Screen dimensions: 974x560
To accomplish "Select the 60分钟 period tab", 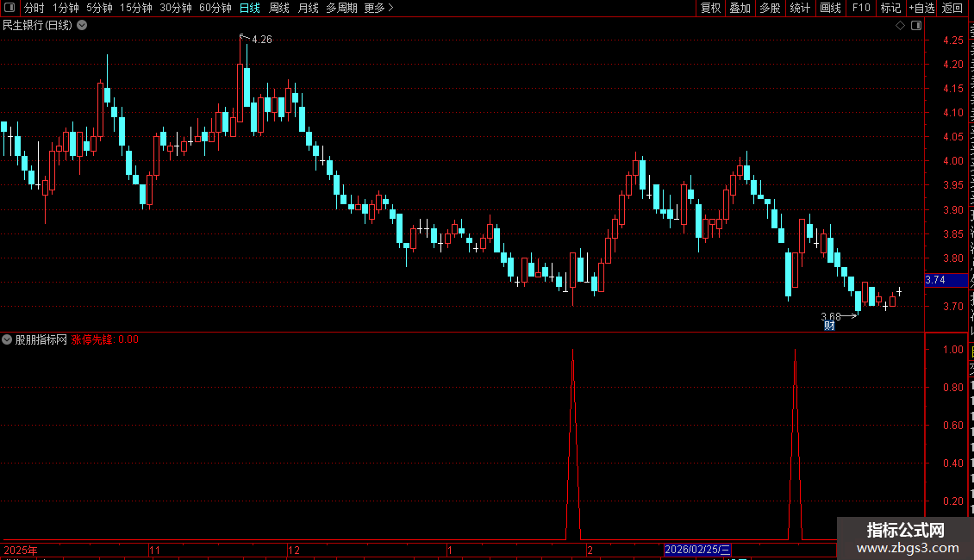I will [x=215, y=8].
